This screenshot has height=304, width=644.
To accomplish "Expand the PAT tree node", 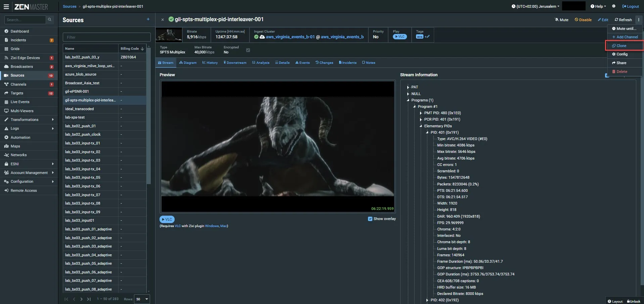I will 408,87.
